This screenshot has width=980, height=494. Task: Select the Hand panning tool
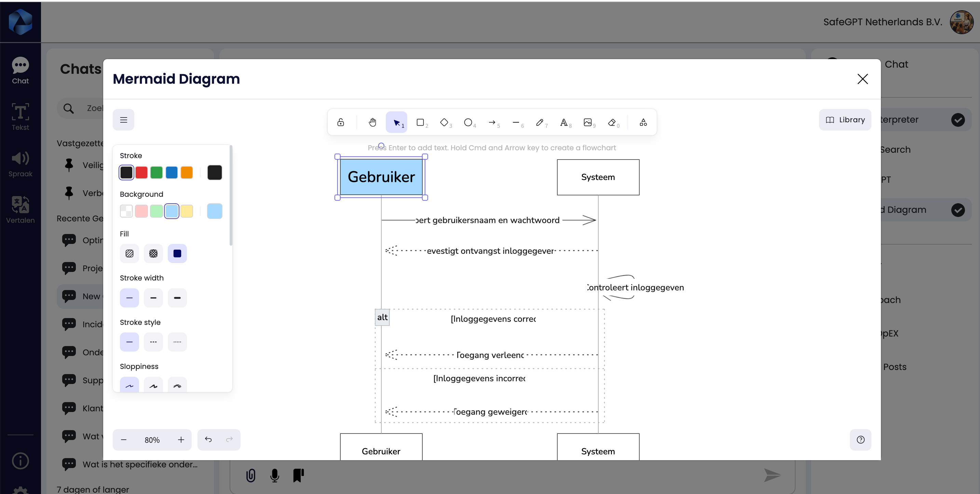pyautogui.click(x=372, y=122)
